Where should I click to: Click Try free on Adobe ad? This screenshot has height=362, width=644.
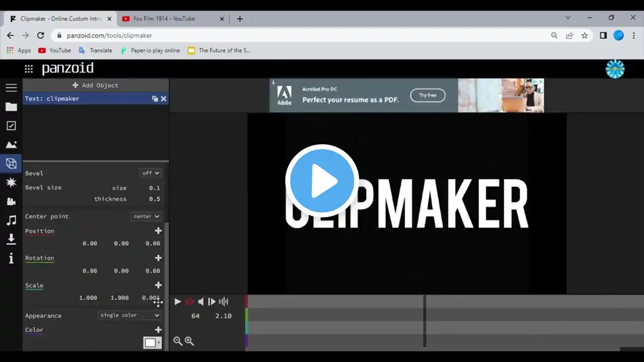click(428, 95)
